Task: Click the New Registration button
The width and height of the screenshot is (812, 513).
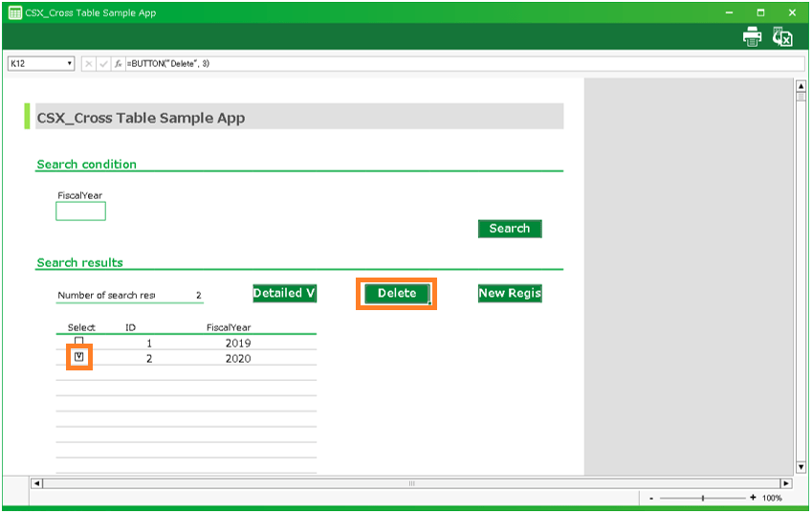Action: [510, 294]
